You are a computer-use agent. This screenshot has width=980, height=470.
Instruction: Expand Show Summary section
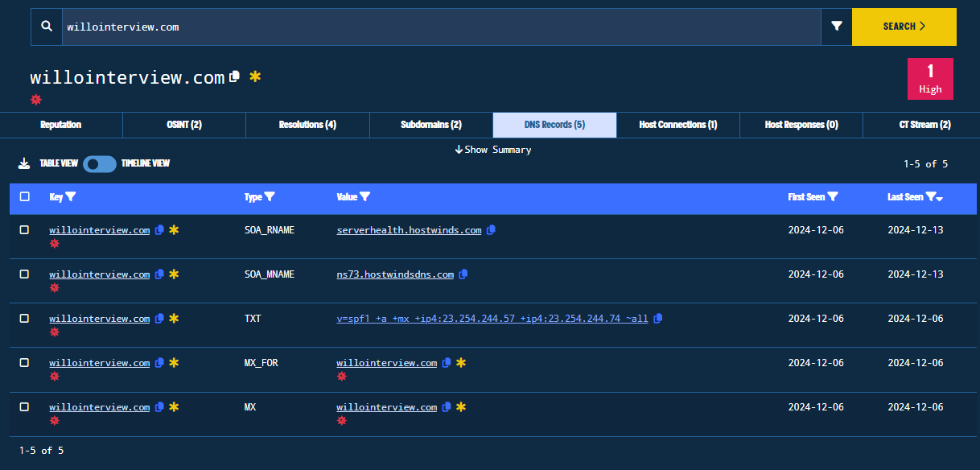pyautogui.click(x=492, y=150)
